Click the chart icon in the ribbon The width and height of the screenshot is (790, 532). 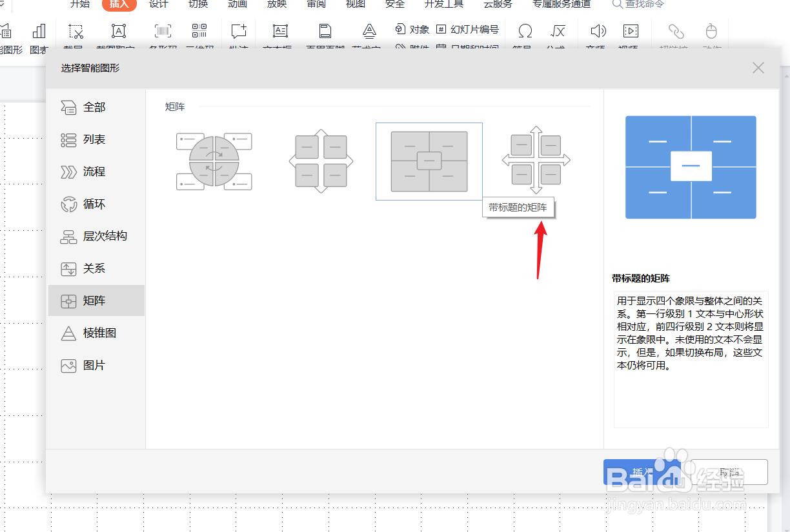[x=39, y=32]
